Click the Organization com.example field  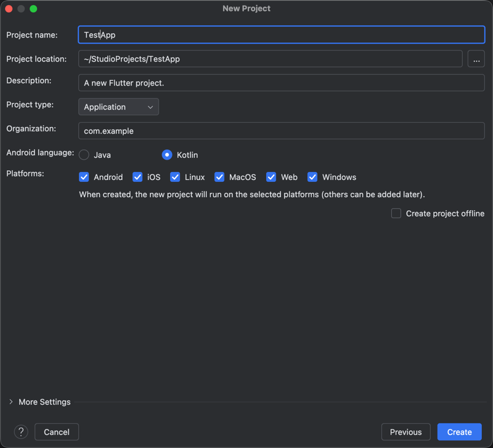click(282, 131)
